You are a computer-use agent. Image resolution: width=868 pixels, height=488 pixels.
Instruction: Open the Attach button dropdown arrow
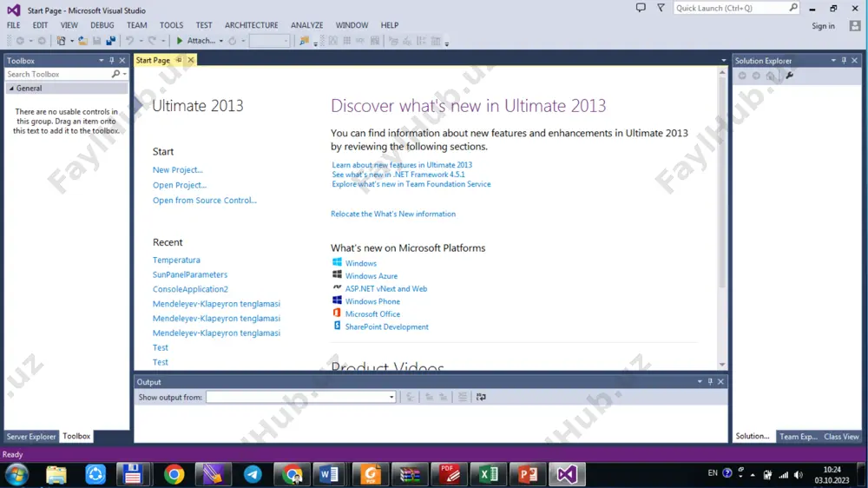pos(220,41)
